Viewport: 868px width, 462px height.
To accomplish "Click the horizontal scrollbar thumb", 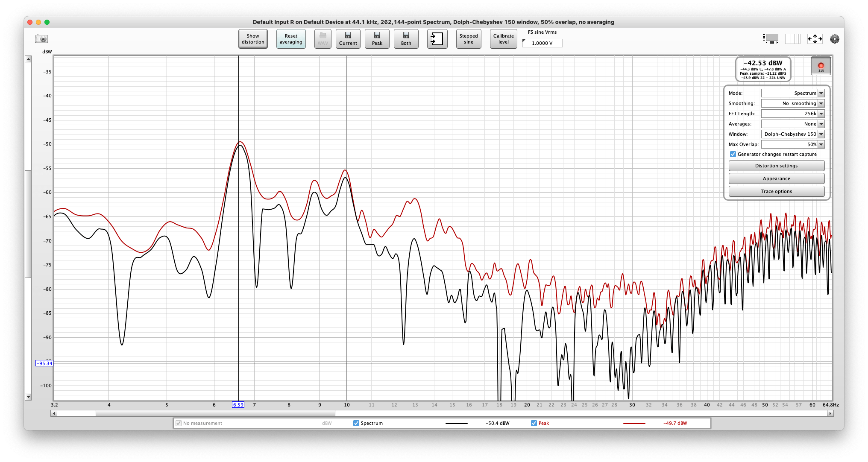I will coord(215,413).
